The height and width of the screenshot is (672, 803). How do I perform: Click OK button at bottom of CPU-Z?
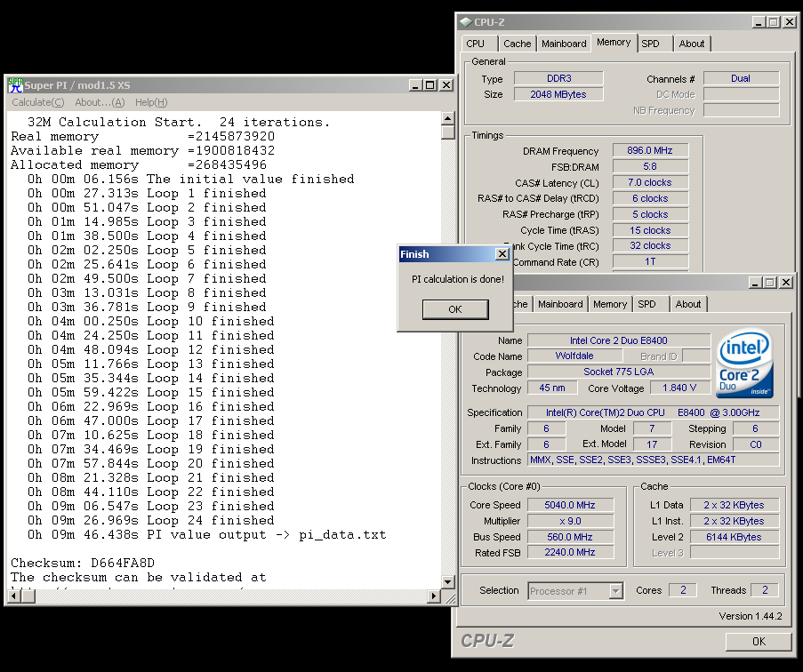tap(759, 641)
